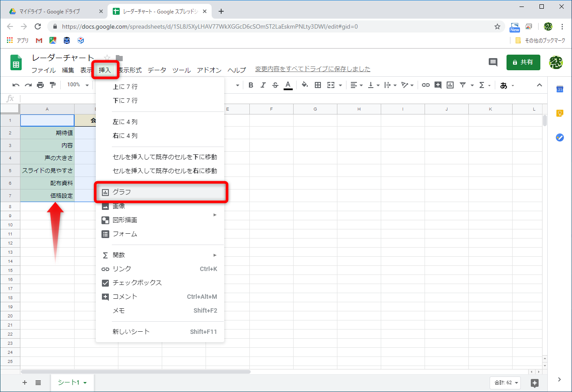
Task: Select the merge cells icon
Action: click(x=331, y=85)
